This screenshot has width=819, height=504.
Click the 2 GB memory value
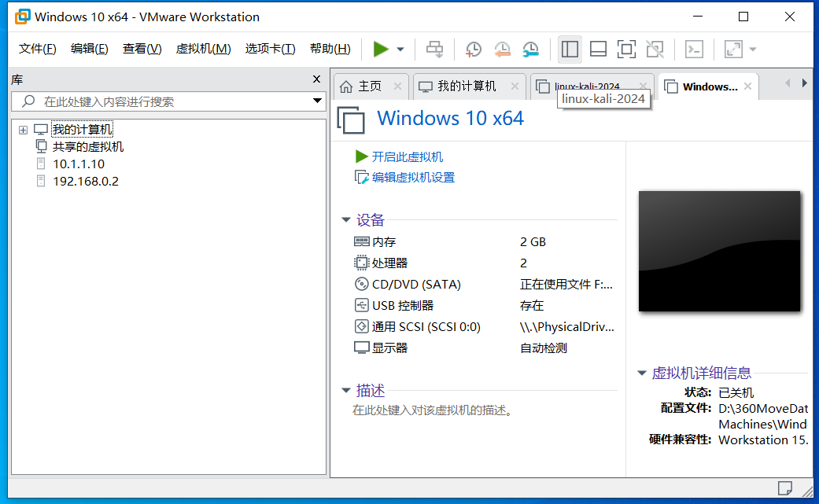pyautogui.click(x=533, y=241)
